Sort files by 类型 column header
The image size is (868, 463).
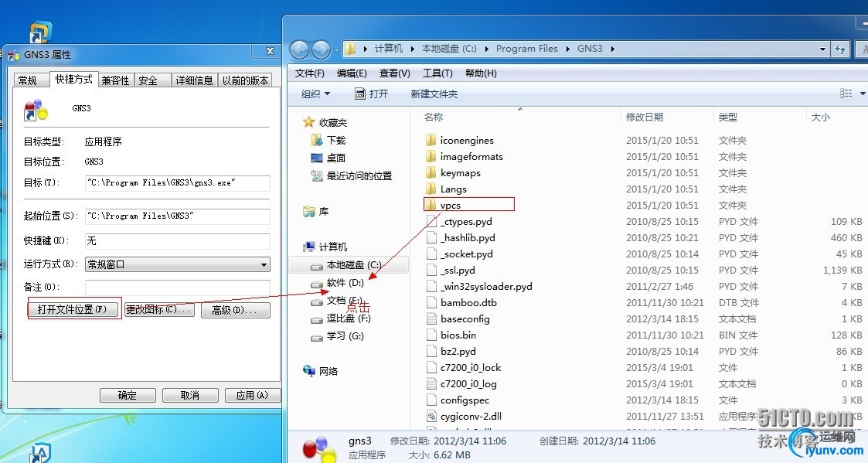point(759,117)
